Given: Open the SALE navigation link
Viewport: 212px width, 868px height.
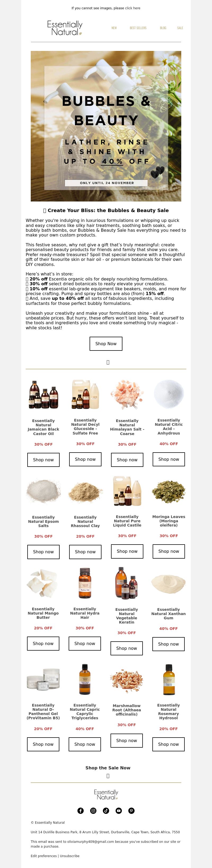Looking at the screenshot, I should (180, 28).
